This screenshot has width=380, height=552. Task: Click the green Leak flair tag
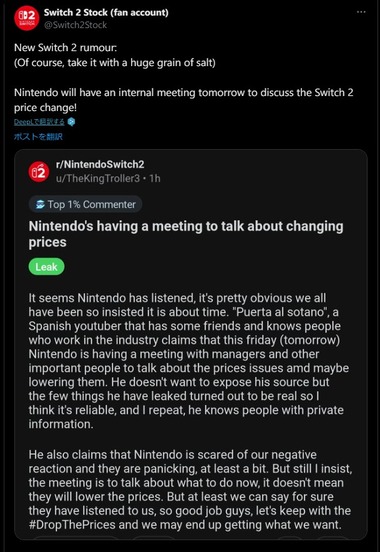(x=46, y=267)
